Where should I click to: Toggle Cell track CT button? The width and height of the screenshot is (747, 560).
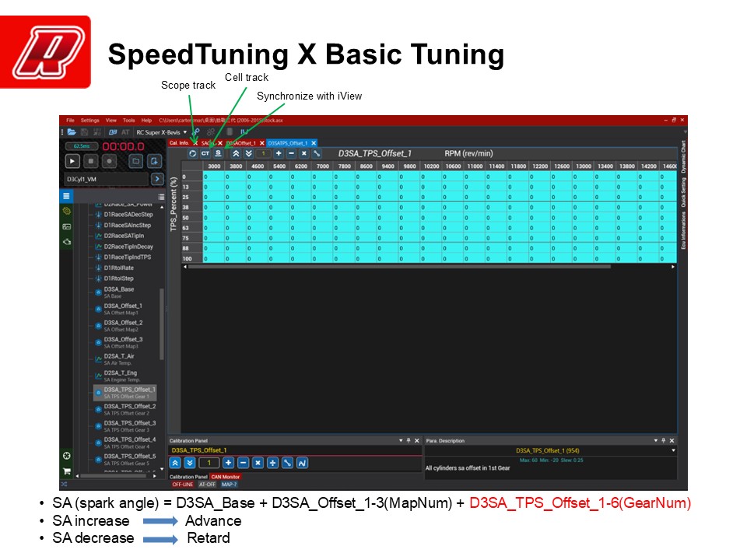(x=205, y=154)
